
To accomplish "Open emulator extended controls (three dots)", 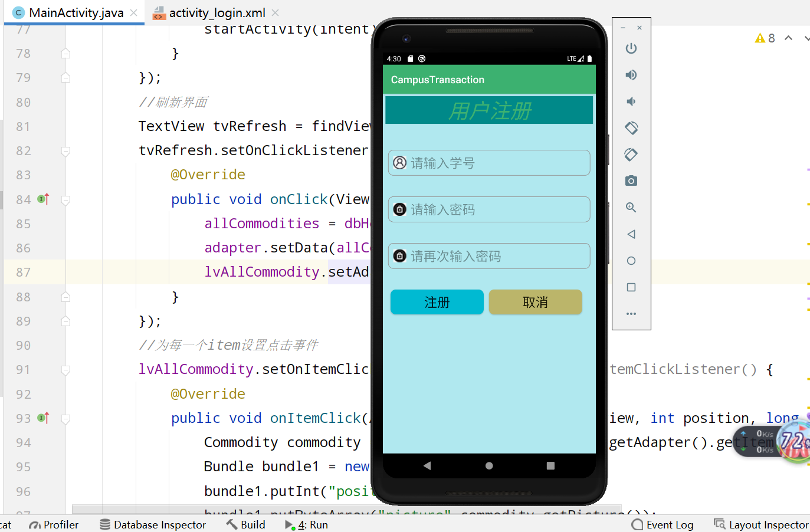I will click(631, 314).
